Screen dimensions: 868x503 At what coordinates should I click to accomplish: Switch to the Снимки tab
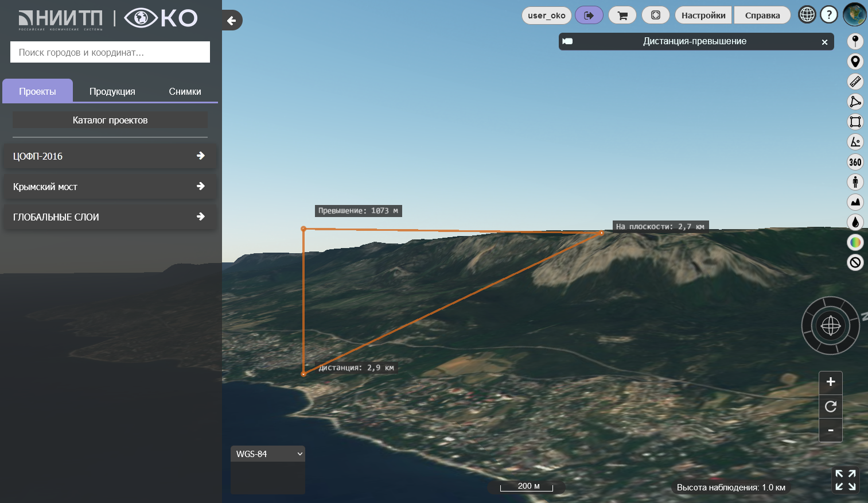pos(185,92)
